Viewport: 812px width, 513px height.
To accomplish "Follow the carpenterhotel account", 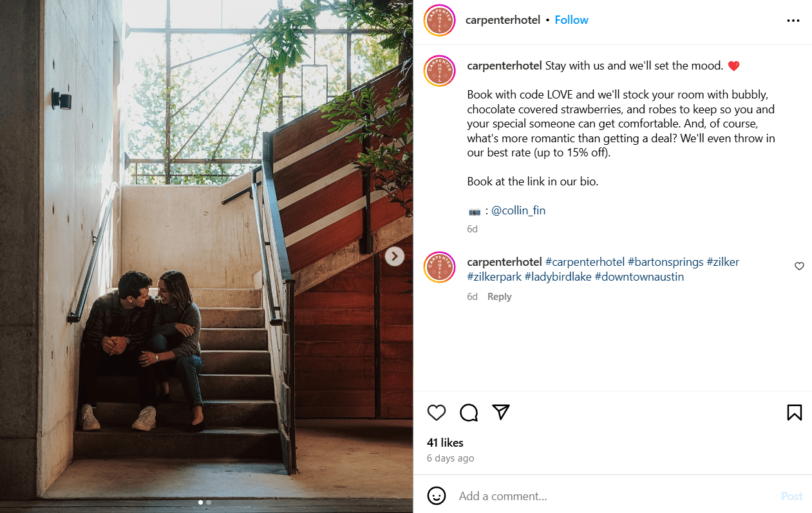I will (x=571, y=20).
